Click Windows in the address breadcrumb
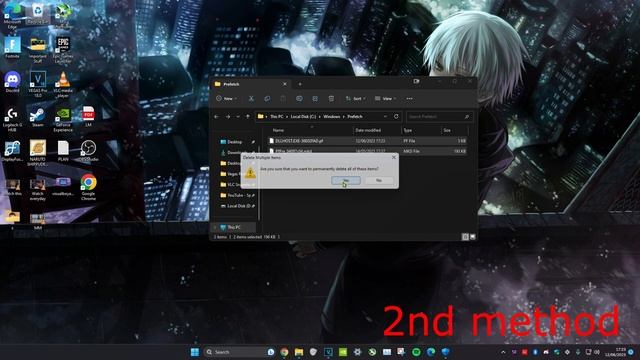This screenshot has height=360, width=640. [x=331, y=117]
